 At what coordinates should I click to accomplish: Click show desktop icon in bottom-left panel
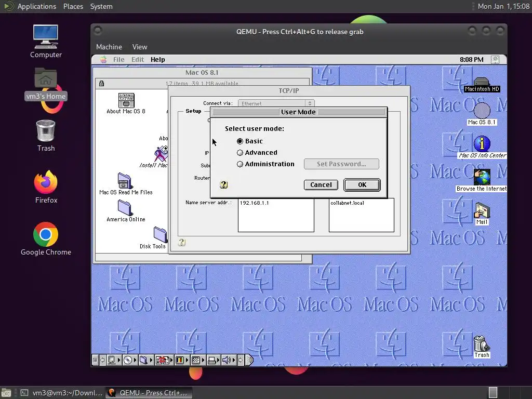click(x=6, y=393)
